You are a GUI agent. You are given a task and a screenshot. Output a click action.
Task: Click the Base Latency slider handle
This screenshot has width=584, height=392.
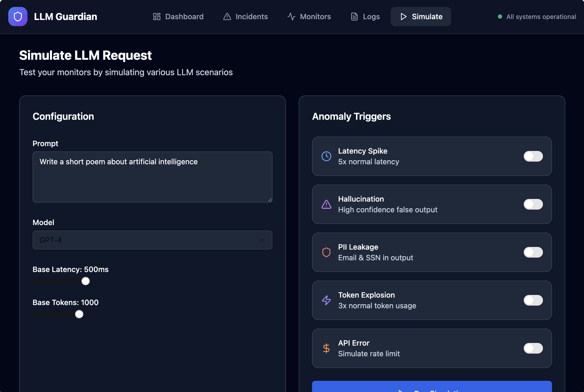tap(86, 281)
